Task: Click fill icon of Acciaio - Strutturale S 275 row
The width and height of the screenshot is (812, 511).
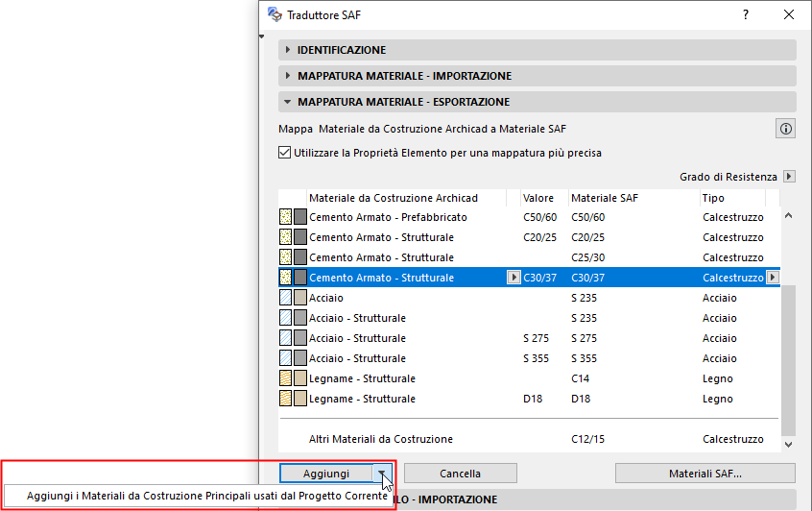Action: (x=285, y=338)
